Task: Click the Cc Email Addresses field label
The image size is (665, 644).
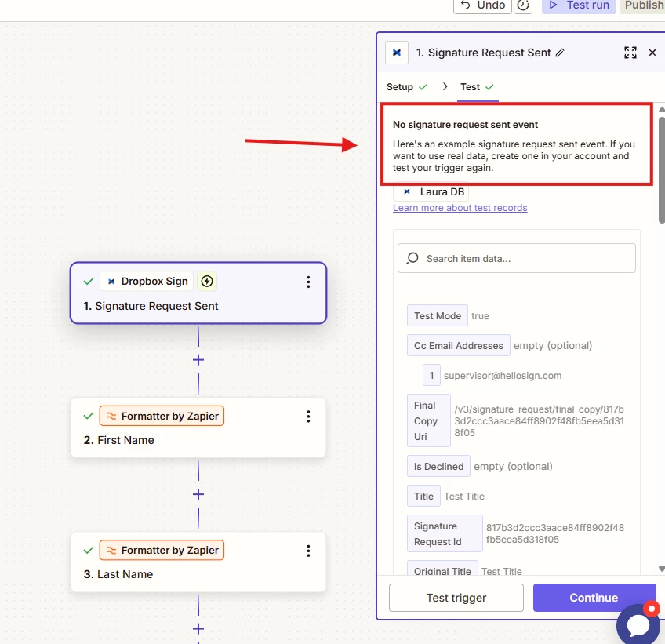Action: (x=459, y=345)
